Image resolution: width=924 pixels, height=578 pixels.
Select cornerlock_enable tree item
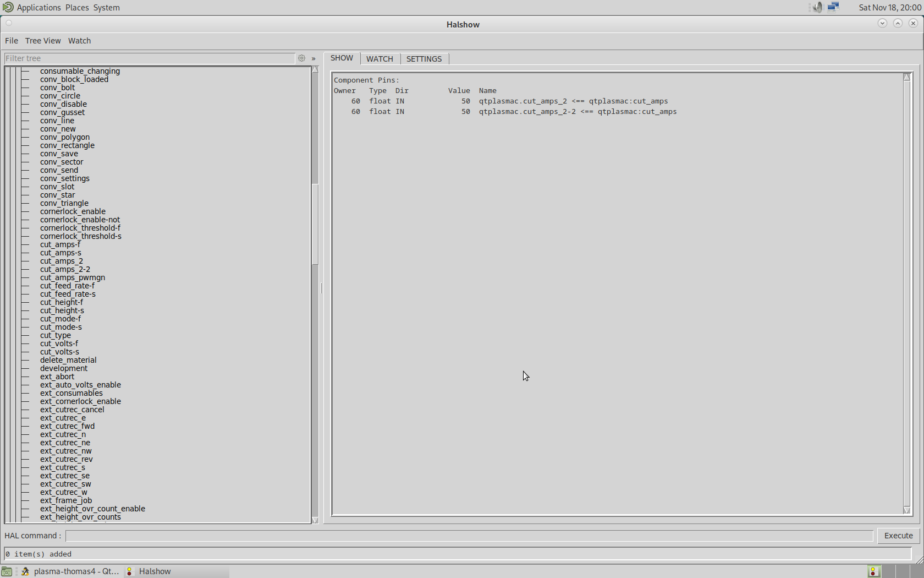(x=73, y=211)
